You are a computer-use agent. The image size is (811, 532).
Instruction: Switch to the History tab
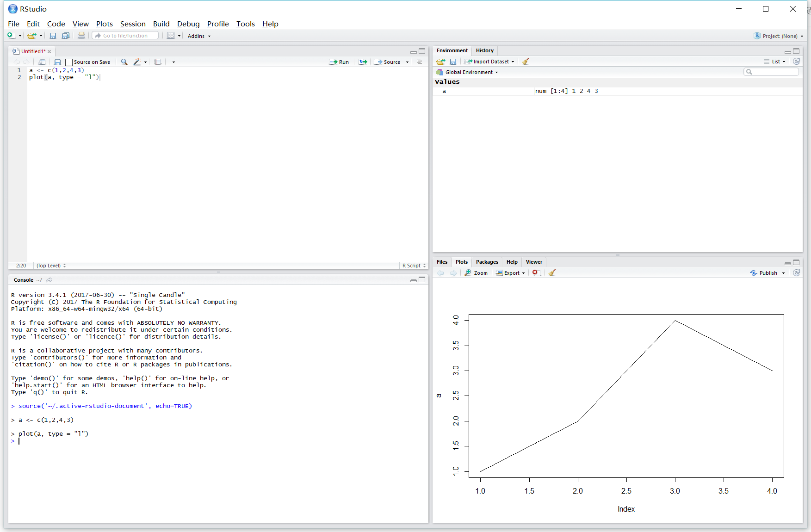click(485, 50)
